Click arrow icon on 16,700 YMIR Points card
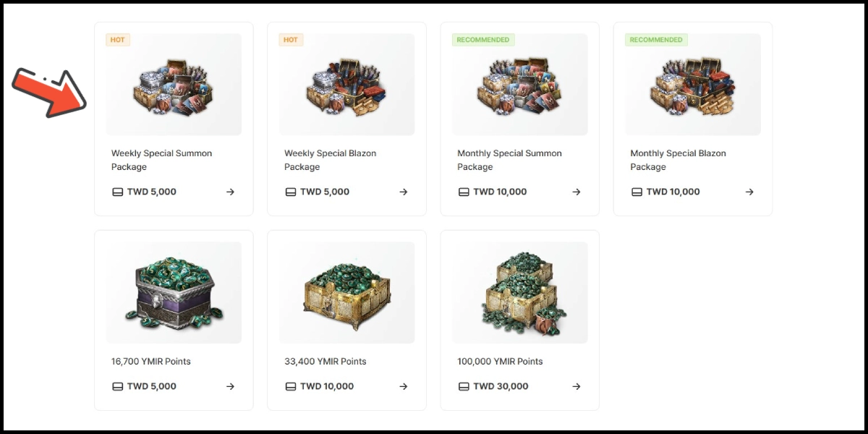This screenshot has width=868, height=434. (230, 386)
